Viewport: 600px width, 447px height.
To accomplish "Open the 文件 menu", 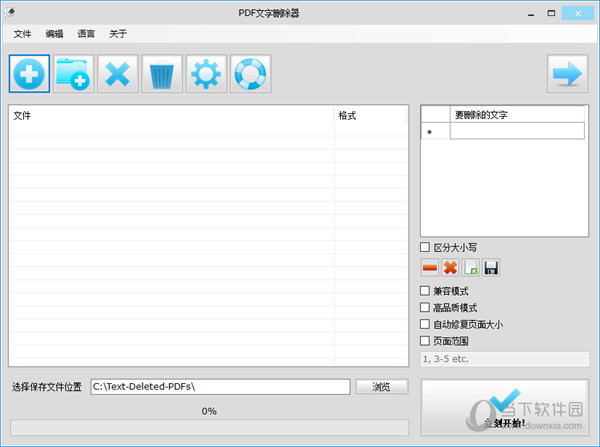I will [22, 34].
